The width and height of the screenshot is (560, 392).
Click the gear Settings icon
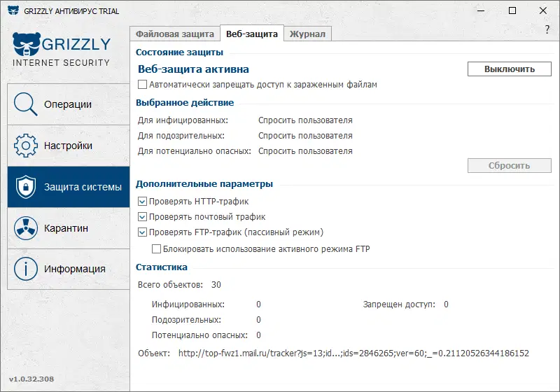(25, 146)
